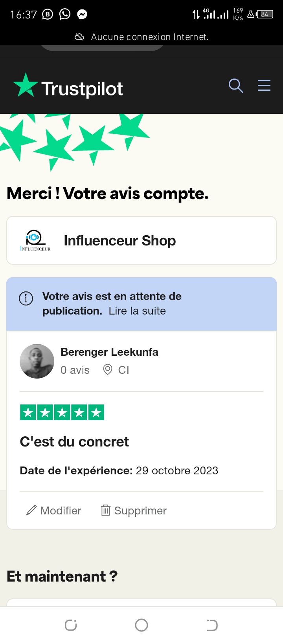Open Berenger Leekunfa's profile name

click(x=109, y=352)
